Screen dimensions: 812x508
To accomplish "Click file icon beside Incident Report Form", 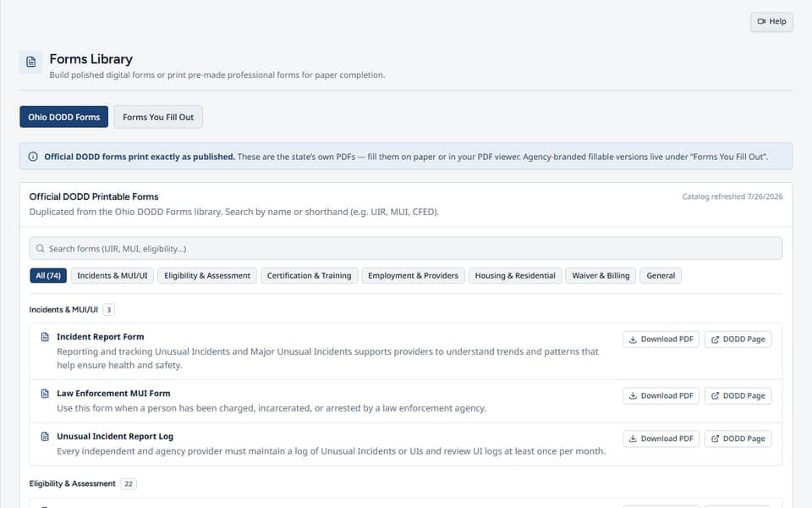I will [x=45, y=337].
